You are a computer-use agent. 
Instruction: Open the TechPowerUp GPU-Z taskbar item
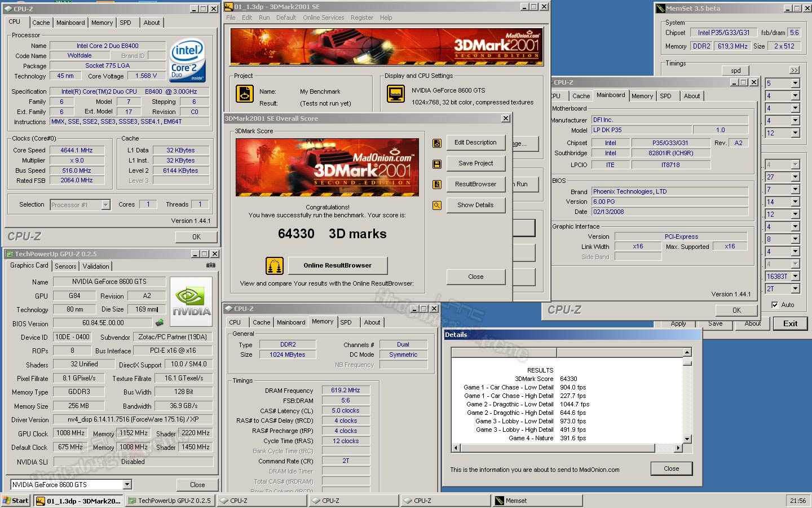pos(170,501)
